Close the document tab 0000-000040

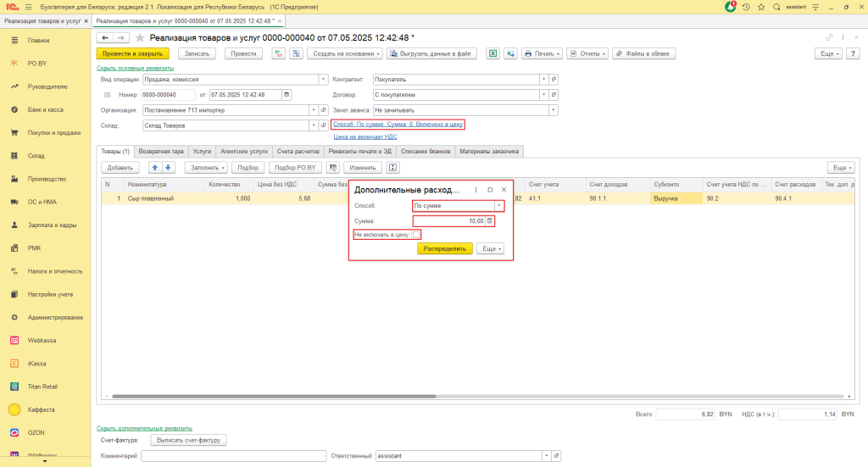(280, 21)
